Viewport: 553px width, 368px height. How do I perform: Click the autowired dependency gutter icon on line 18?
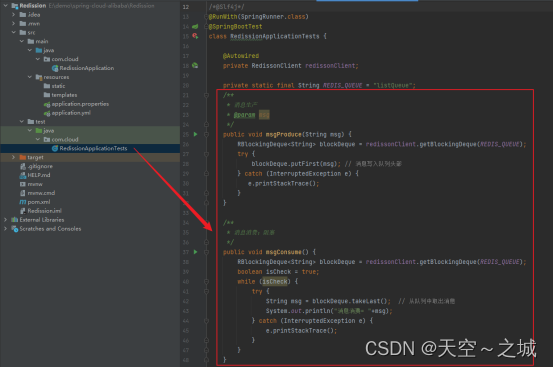[195, 66]
